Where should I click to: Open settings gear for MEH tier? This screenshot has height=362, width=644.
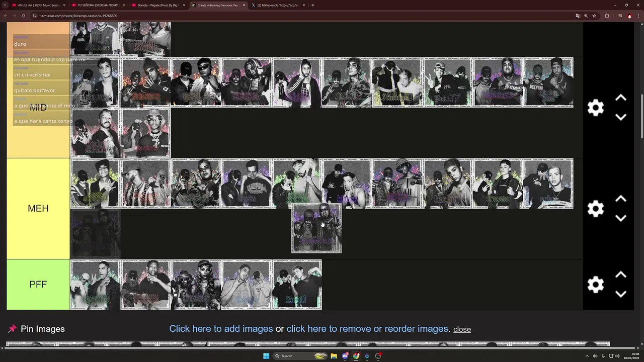[596, 209]
